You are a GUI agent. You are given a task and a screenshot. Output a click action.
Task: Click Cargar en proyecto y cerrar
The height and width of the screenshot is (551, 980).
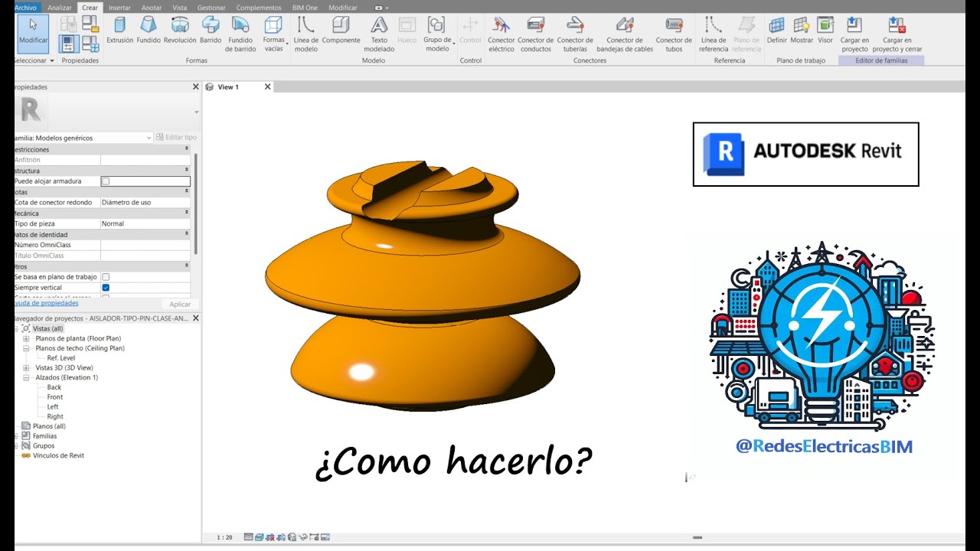tap(897, 34)
